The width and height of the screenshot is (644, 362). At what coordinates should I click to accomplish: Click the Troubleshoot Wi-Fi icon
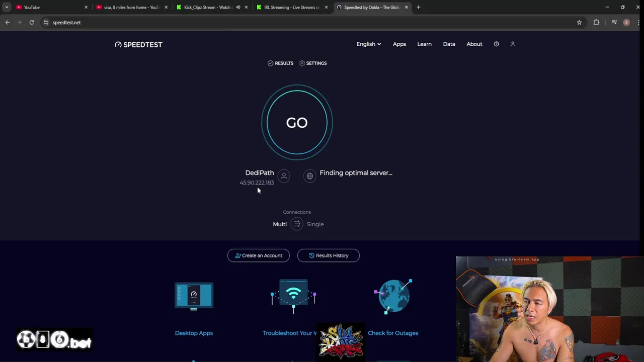coord(293,296)
